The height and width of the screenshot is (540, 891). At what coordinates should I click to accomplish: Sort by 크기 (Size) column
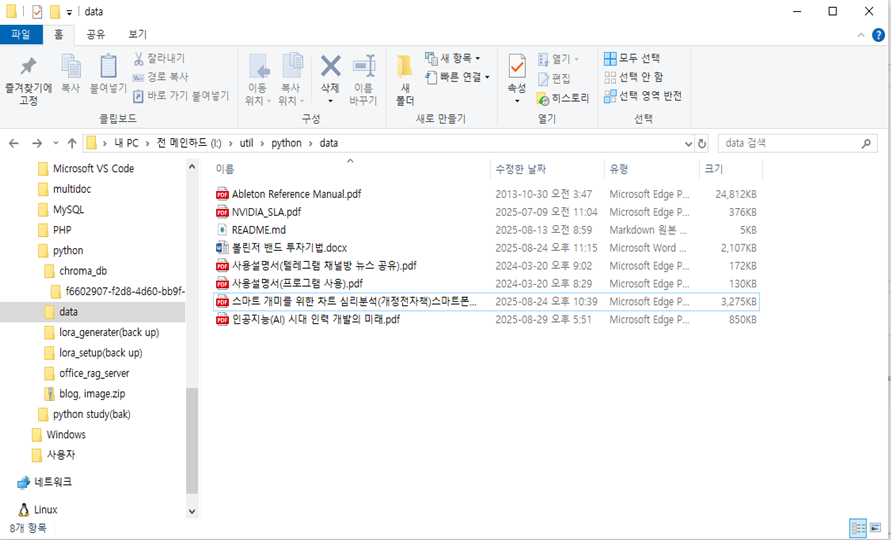(714, 169)
